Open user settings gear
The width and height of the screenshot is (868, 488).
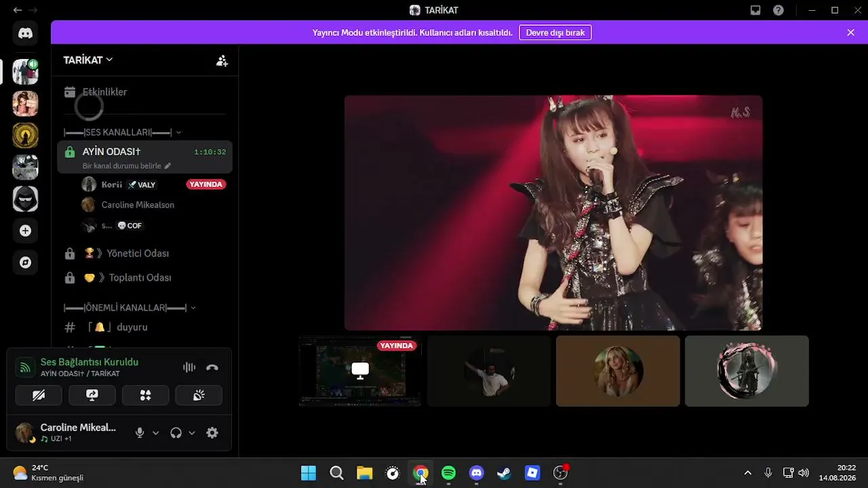pyautogui.click(x=212, y=432)
